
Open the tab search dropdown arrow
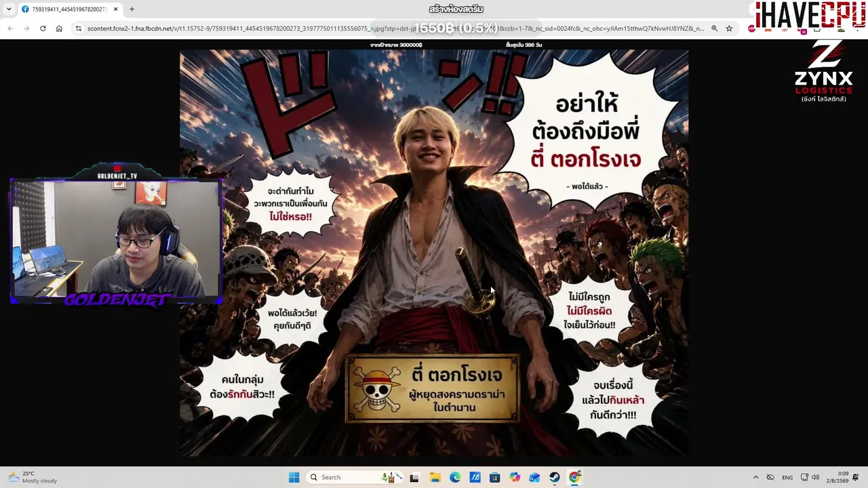(9, 9)
